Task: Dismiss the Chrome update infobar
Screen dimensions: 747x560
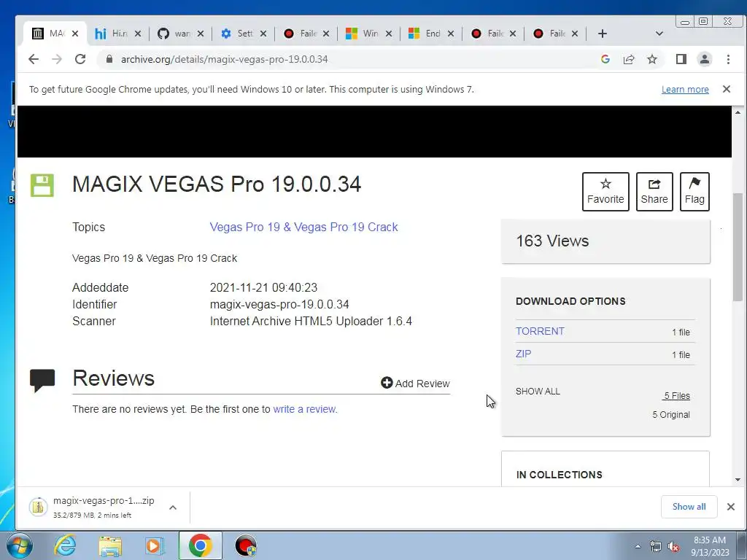Action: pyautogui.click(x=727, y=89)
